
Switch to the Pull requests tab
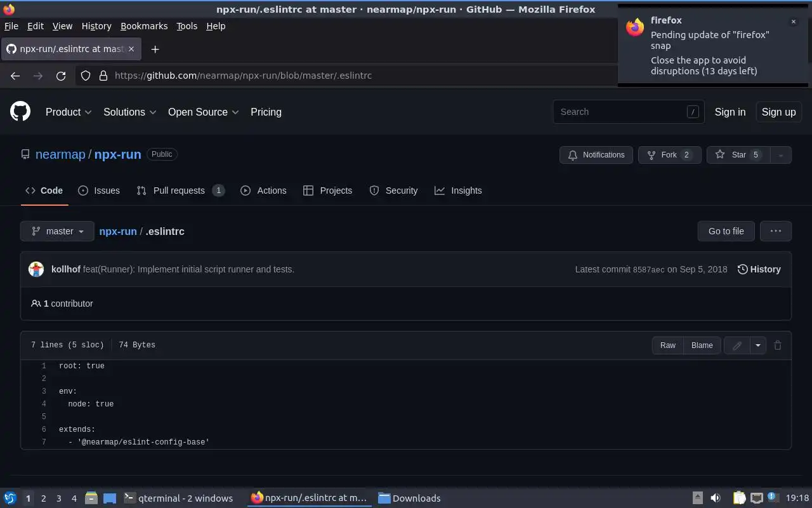coord(180,190)
